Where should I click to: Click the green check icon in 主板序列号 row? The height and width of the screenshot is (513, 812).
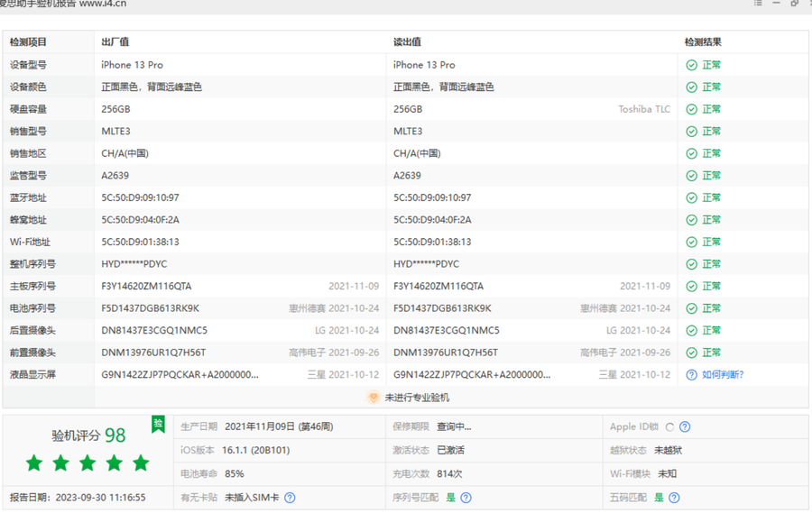point(691,287)
